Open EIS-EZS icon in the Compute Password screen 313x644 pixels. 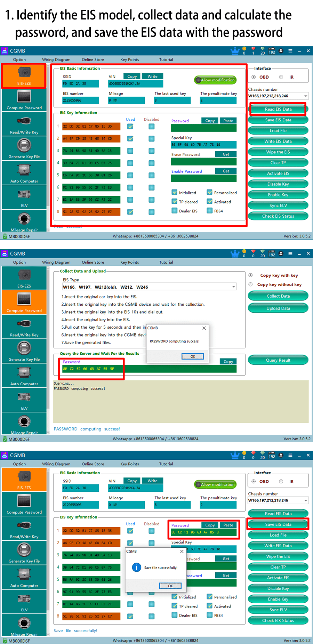(24, 278)
